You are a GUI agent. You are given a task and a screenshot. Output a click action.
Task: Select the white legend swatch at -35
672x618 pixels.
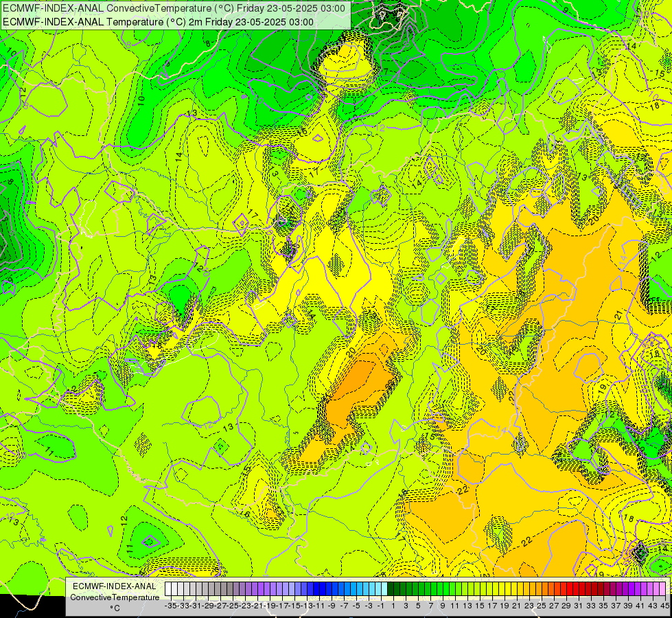pos(168,588)
